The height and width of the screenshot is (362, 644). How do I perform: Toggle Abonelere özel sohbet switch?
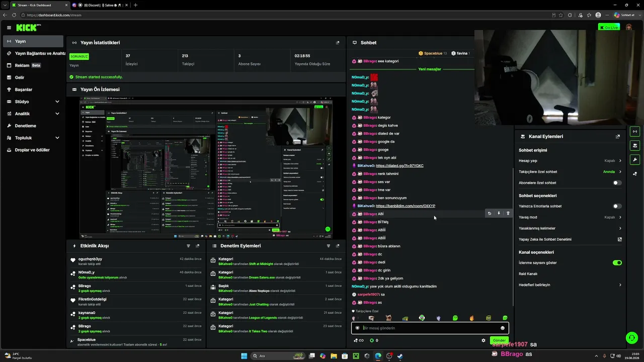pos(617,183)
